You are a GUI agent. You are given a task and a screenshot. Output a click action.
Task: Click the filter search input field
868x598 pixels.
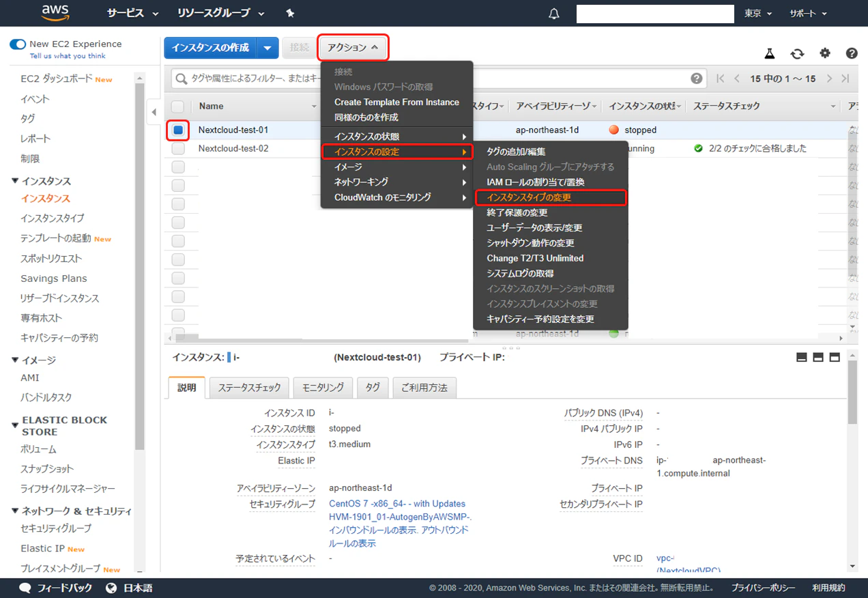click(439, 79)
